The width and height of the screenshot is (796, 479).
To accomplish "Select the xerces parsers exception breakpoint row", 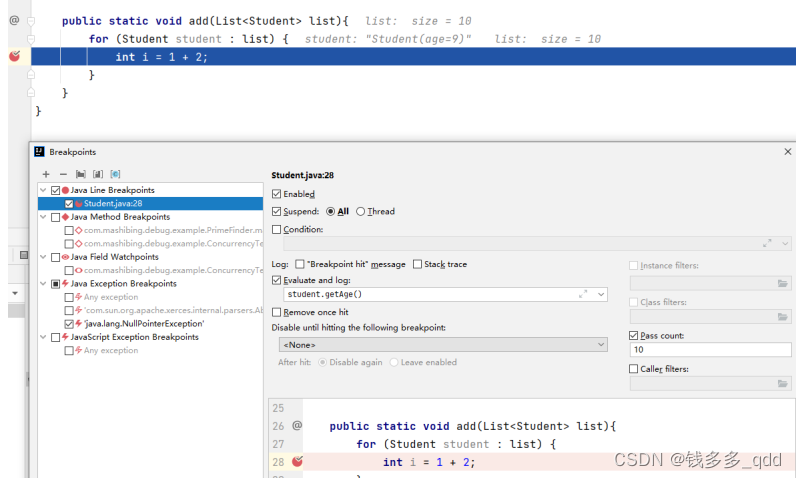I will point(150,310).
